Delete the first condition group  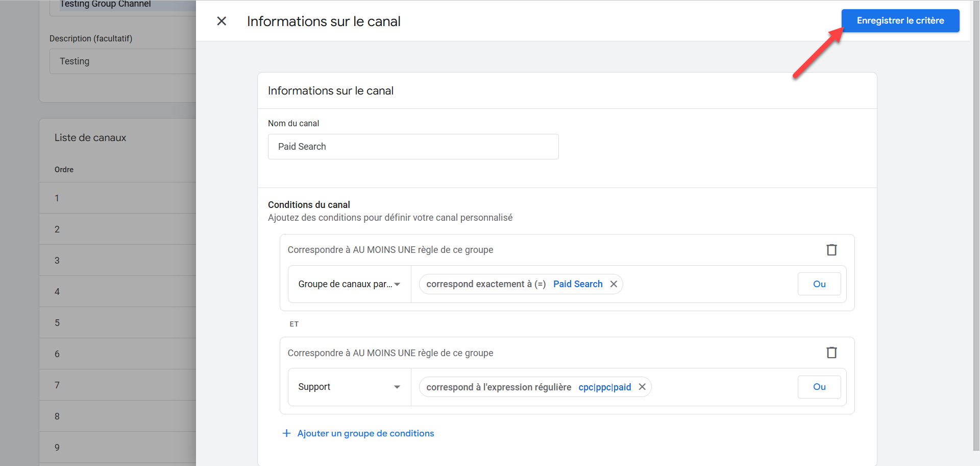click(831, 250)
